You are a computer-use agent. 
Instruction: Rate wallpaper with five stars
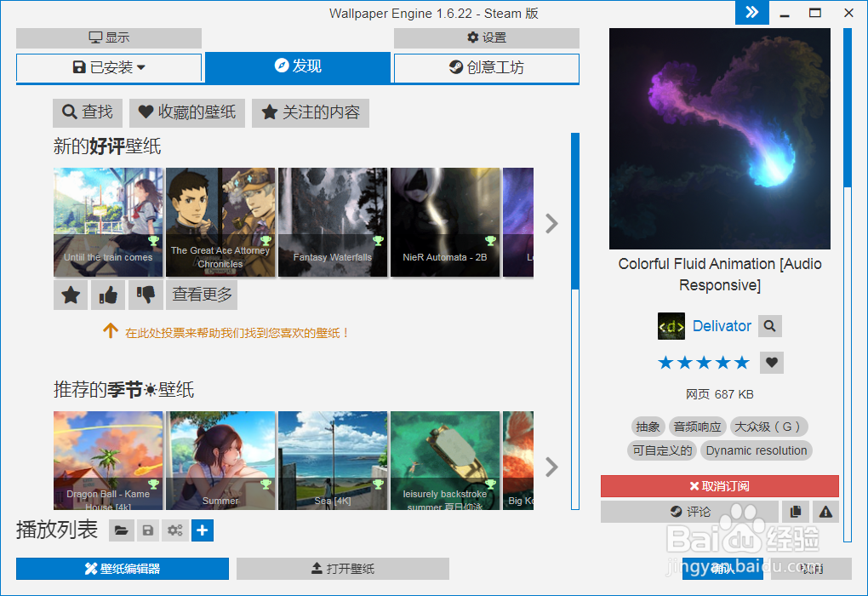click(x=703, y=363)
